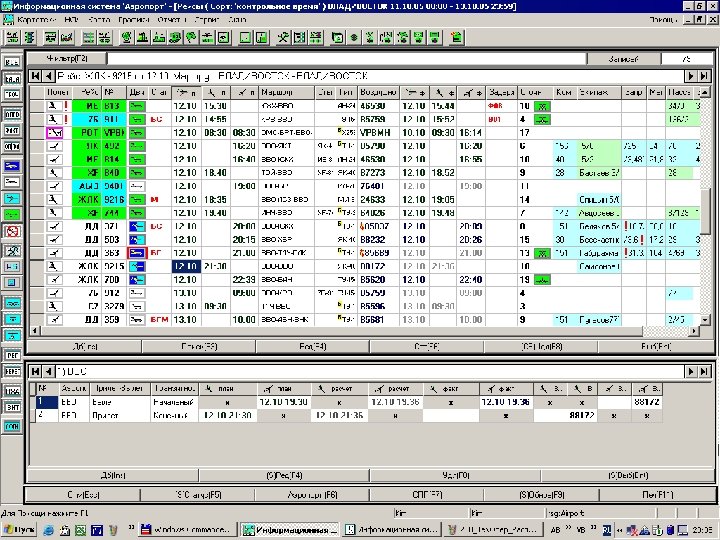Viewport: 720px width, 540px height.
Task: Click the magenta-framed icon in the РОТ row
Action: pyautogui.click(x=54, y=133)
